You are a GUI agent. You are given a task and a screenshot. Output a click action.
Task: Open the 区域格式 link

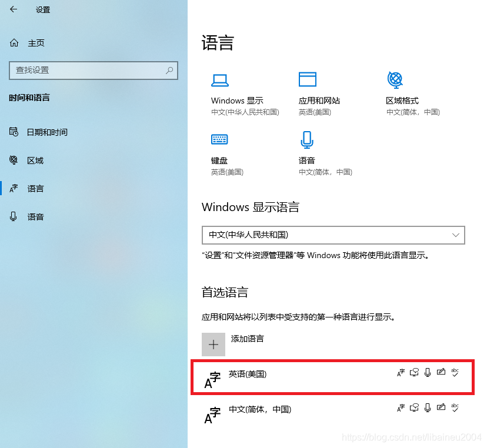402,101
